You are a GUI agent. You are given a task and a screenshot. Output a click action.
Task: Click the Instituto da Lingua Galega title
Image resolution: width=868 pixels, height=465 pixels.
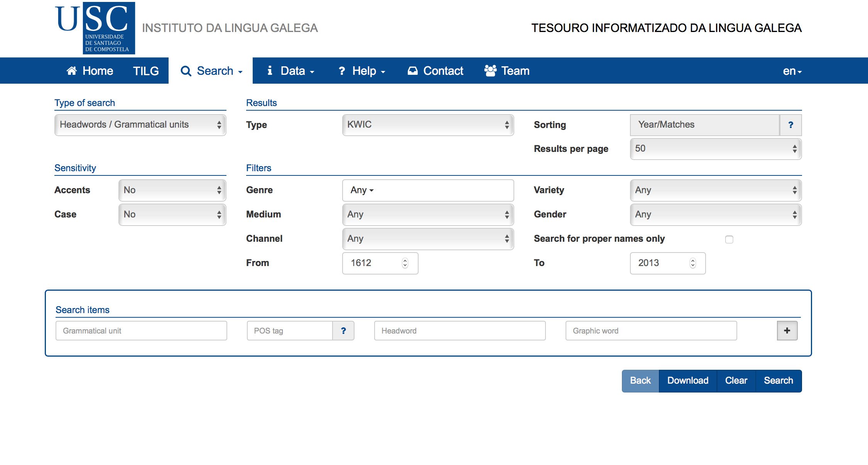pos(230,28)
